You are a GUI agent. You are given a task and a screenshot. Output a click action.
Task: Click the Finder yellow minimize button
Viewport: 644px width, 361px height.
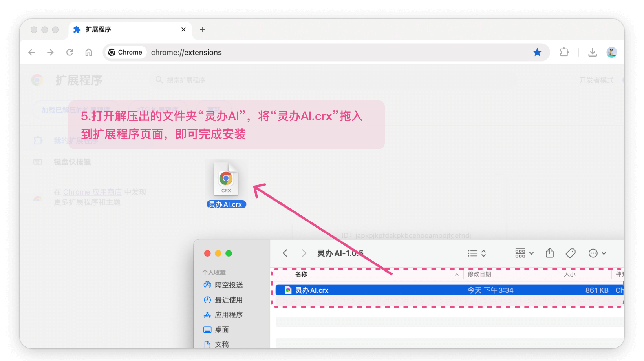tap(218, 253)
